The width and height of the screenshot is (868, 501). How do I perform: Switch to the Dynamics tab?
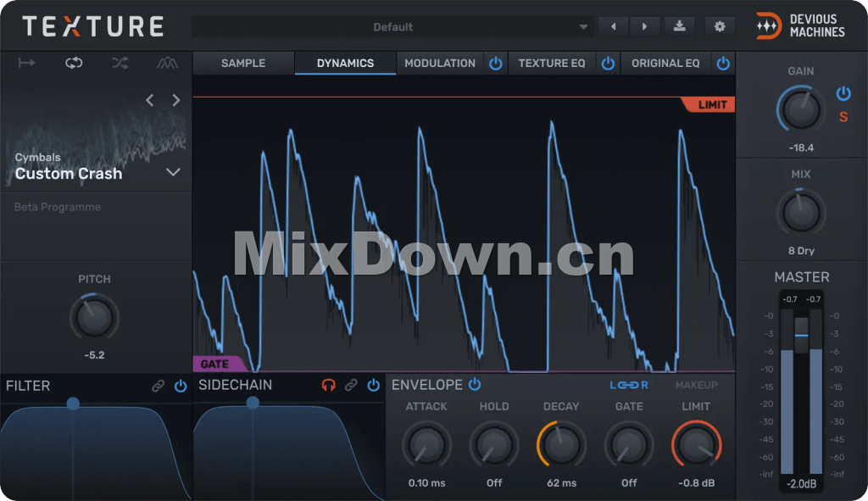(346, 63)
